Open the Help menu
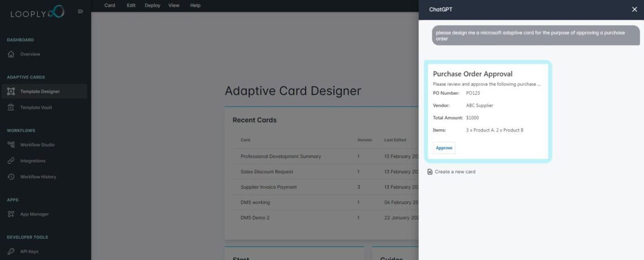This screenshot has height=260, width=644. click(195, 5)
